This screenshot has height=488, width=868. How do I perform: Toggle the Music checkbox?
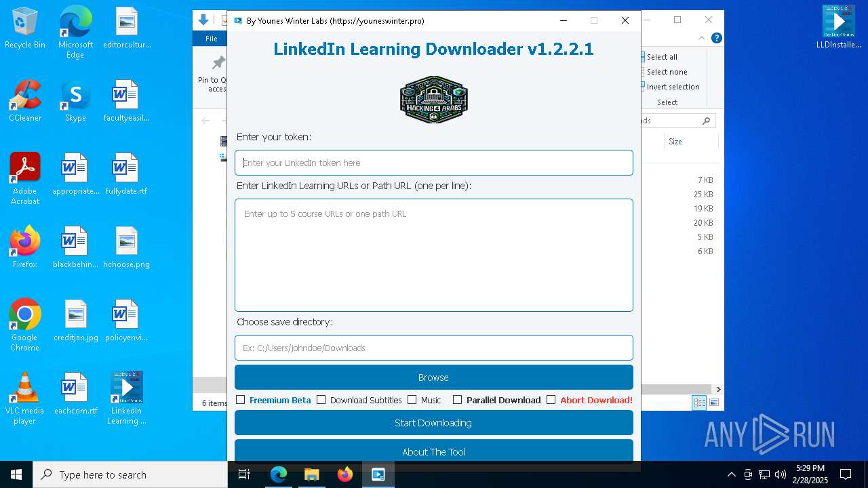pos(412,400)
